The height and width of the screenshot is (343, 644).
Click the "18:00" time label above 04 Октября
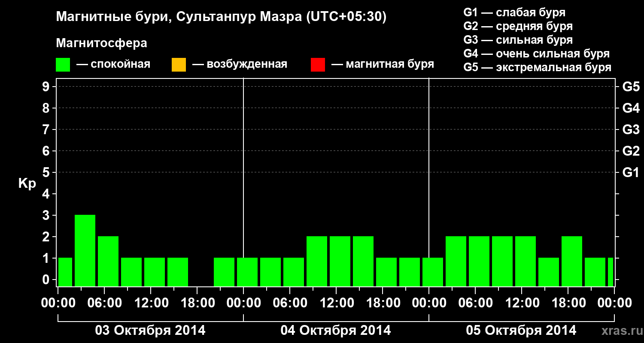383,303
